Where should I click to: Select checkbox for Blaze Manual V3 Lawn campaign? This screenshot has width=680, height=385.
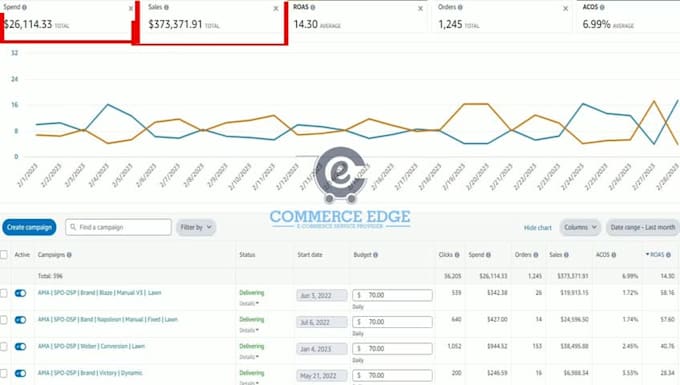[4, 294]
